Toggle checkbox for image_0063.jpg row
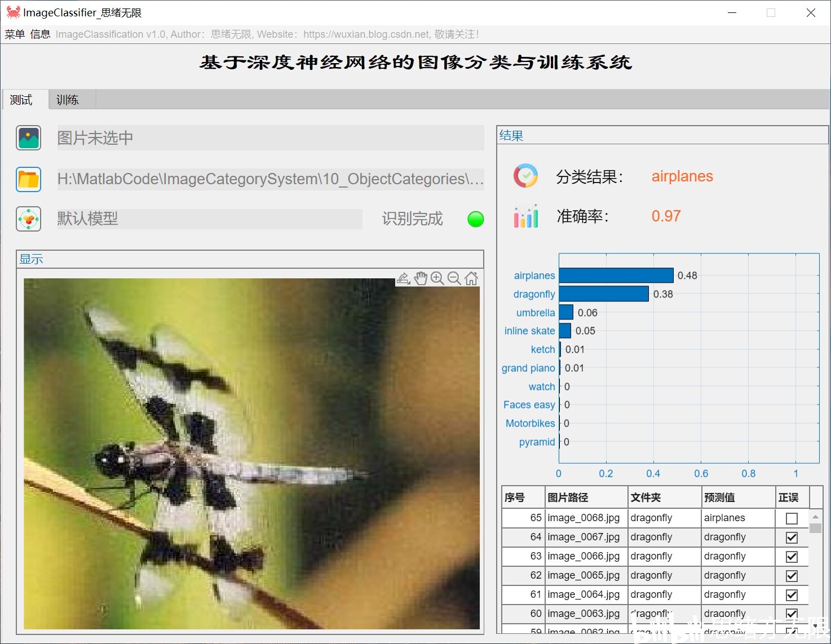 point(792,614)
